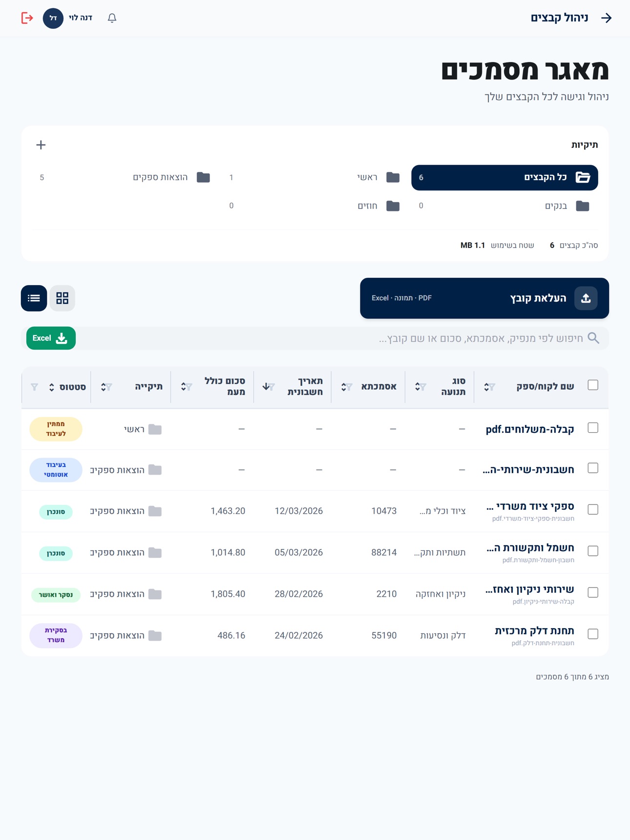Add a new folder with the plus icon

(x=41, y=145)
